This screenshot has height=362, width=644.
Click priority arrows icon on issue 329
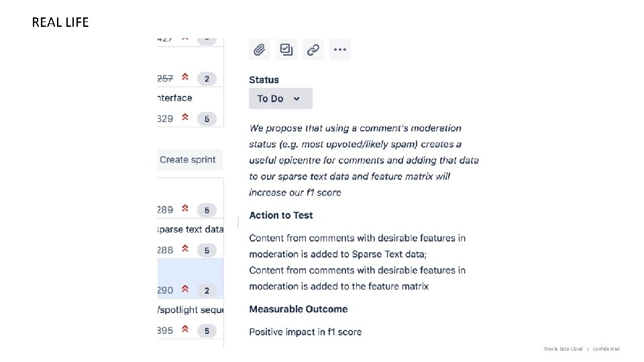pos(185,119)
